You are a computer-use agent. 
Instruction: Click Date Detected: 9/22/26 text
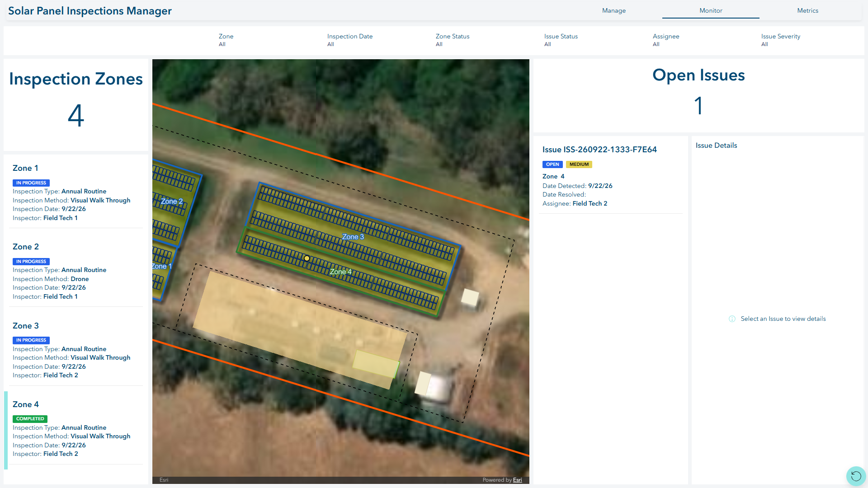(577, 186)
